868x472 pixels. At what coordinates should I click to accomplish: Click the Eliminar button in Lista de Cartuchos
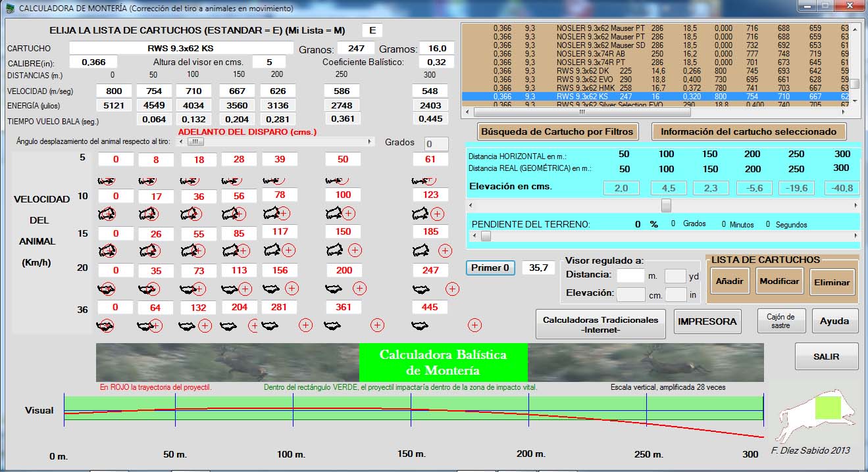(832, 282)
